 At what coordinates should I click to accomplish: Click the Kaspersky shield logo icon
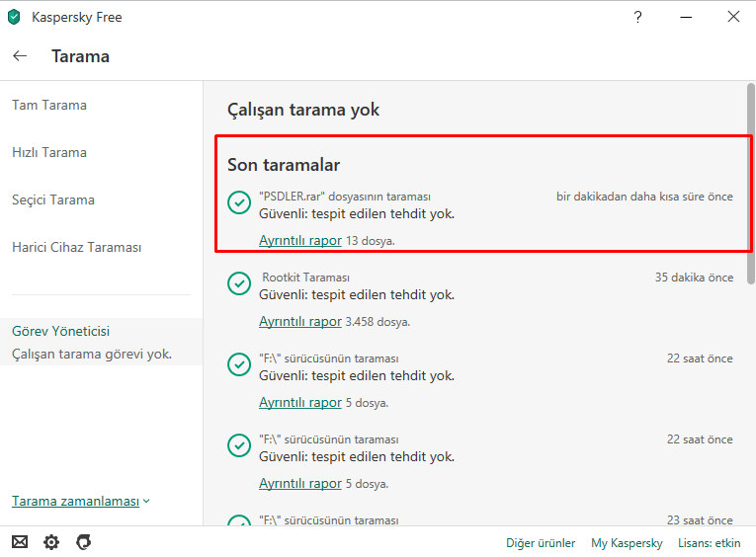tap(14, 18)
